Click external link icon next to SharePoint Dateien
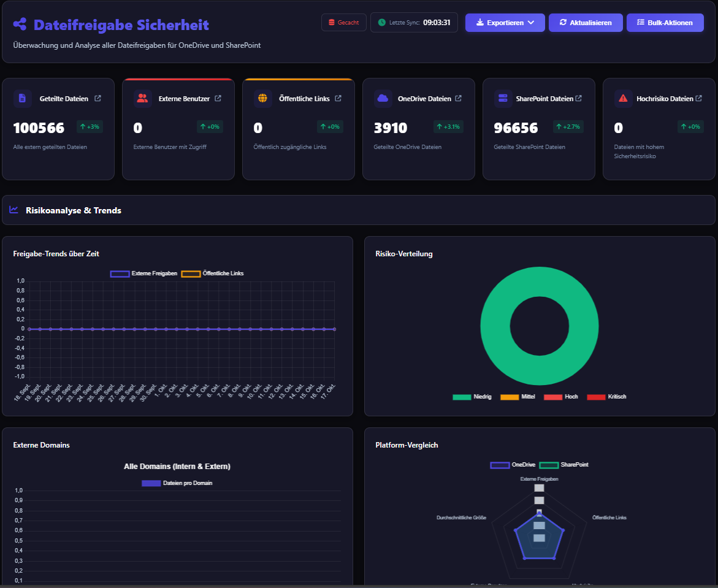Viewport: 718px width, 588px height. (x=578, y=99)
